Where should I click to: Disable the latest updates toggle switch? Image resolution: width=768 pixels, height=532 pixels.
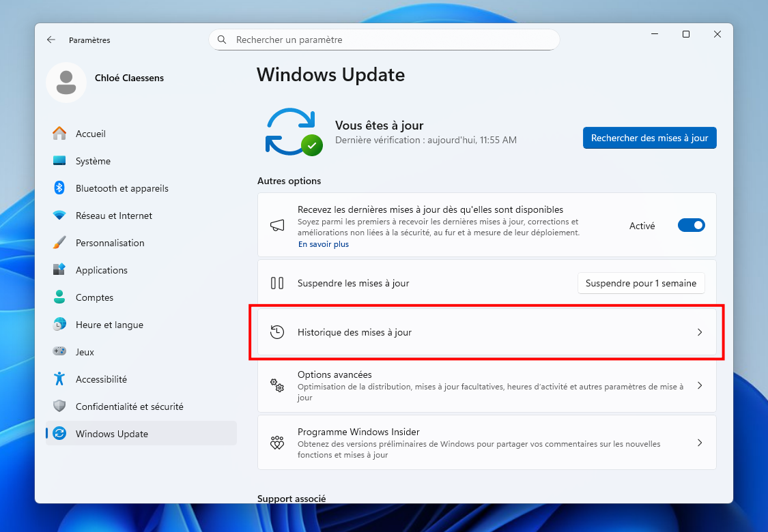(x=691, y=226)
